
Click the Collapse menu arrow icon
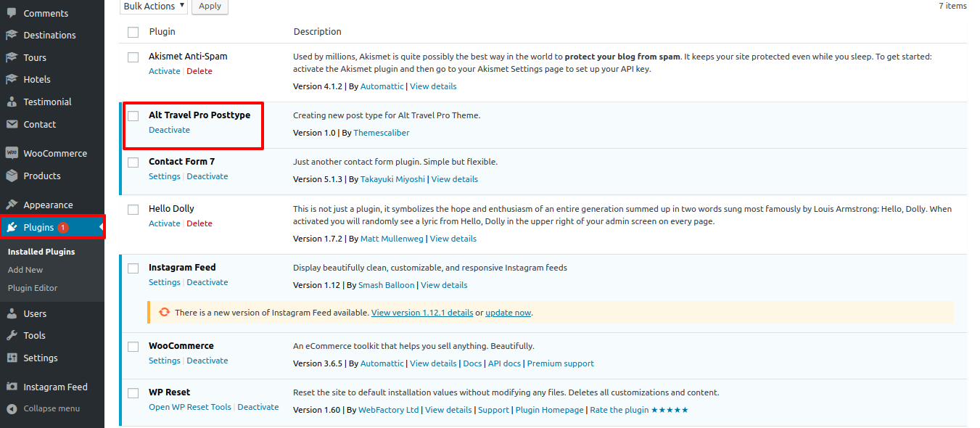(x=12, y=408)
